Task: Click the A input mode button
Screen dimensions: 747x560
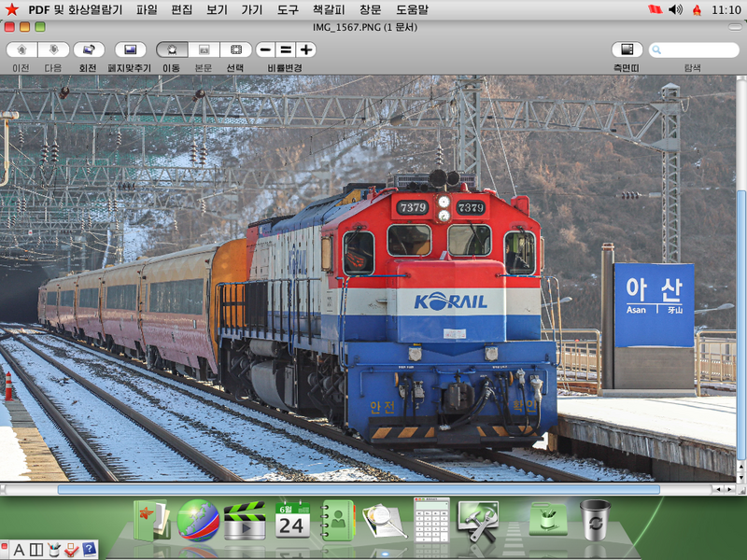Action: [x=19, y=550]
